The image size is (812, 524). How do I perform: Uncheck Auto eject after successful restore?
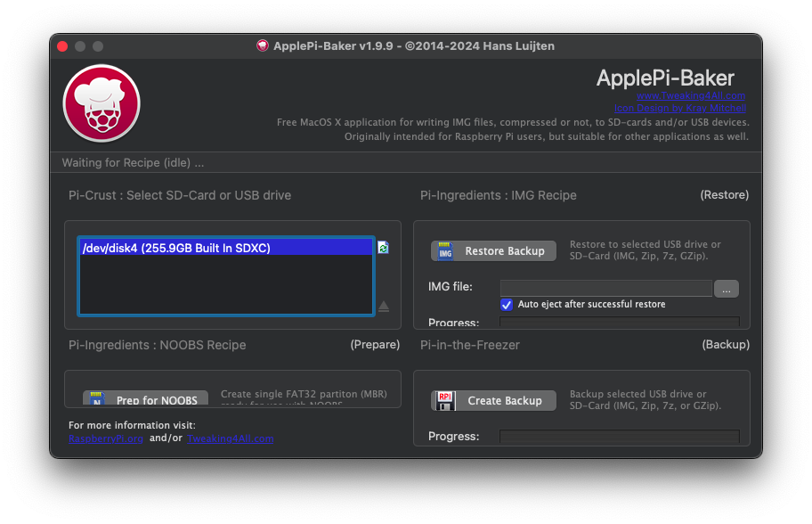point(507,305)
